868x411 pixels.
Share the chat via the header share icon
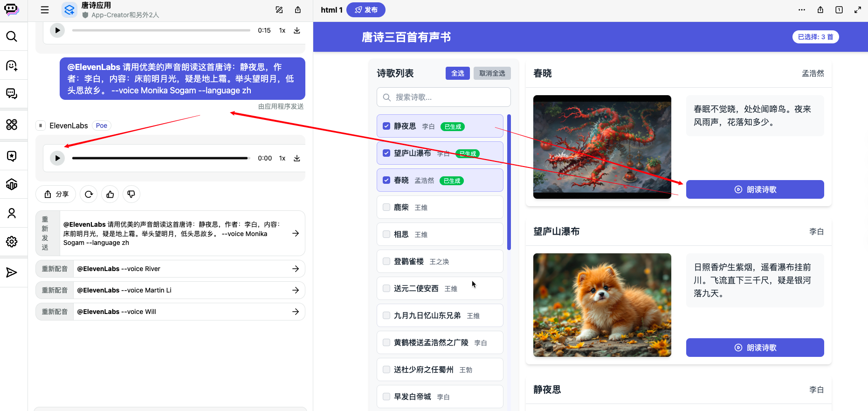click(x=298, y=10)
